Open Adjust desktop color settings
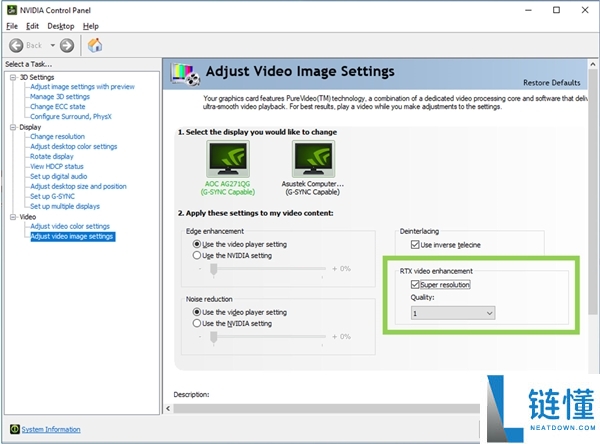The height and width of the screenshot is (444, 600). (x=73, y=146)
